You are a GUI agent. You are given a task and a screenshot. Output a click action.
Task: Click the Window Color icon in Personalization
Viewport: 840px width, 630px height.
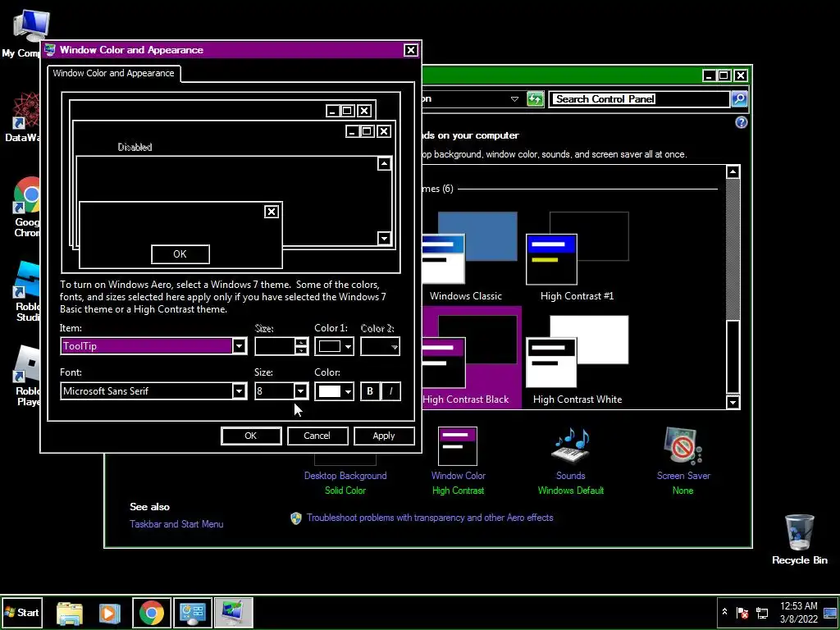[x=458, y=446]
